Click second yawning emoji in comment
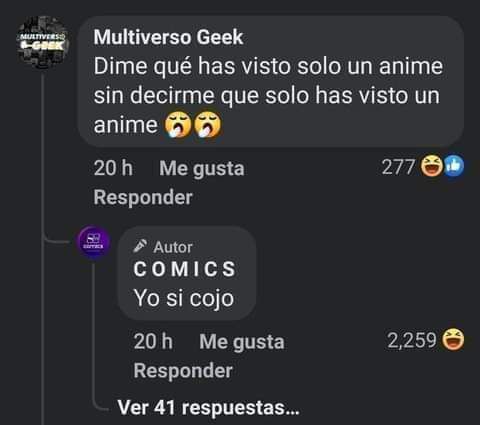 point(208,125)
